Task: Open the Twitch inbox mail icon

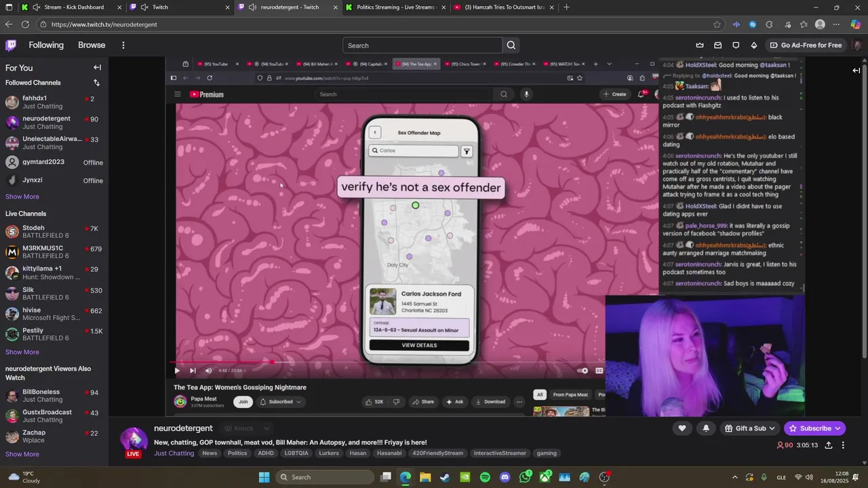Action: coord(717,45)
